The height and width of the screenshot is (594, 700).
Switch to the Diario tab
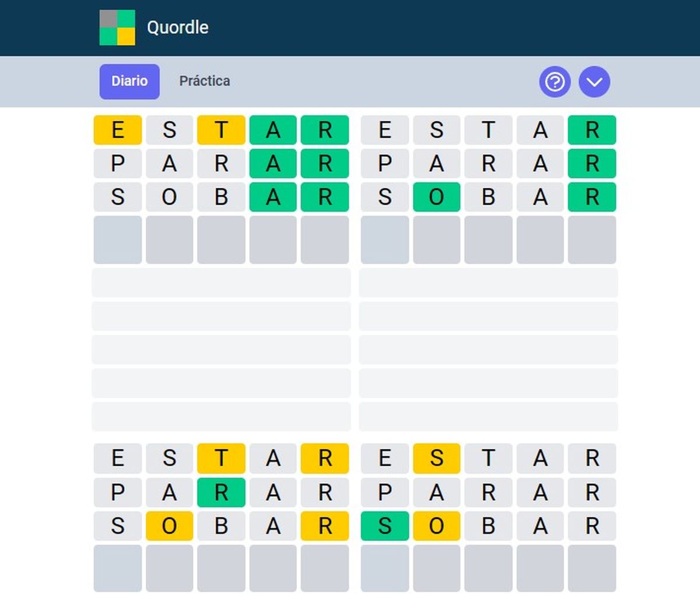129,81
